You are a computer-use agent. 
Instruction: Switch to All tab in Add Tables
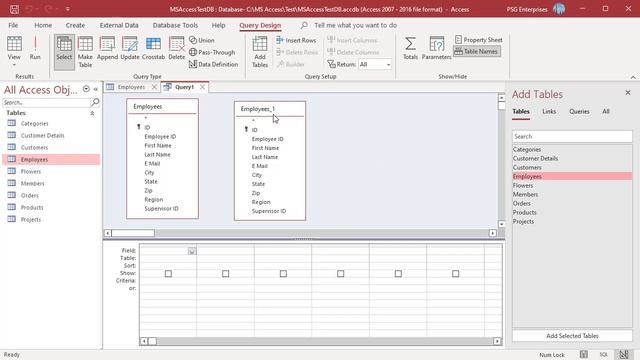(606, 111)
